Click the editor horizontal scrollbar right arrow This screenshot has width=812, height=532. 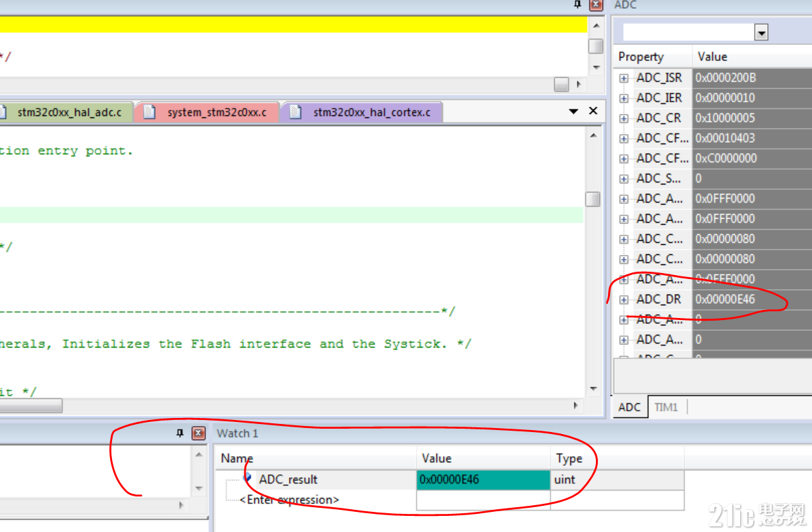[576, 406]
